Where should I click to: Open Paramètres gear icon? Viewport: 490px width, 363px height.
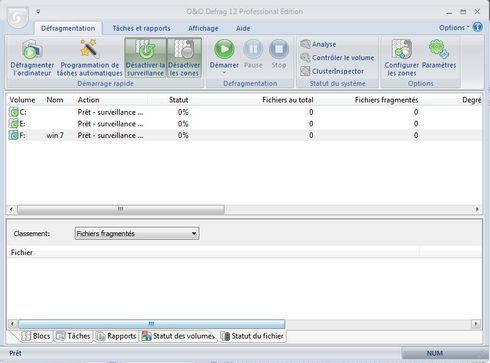tap(439, 54)
